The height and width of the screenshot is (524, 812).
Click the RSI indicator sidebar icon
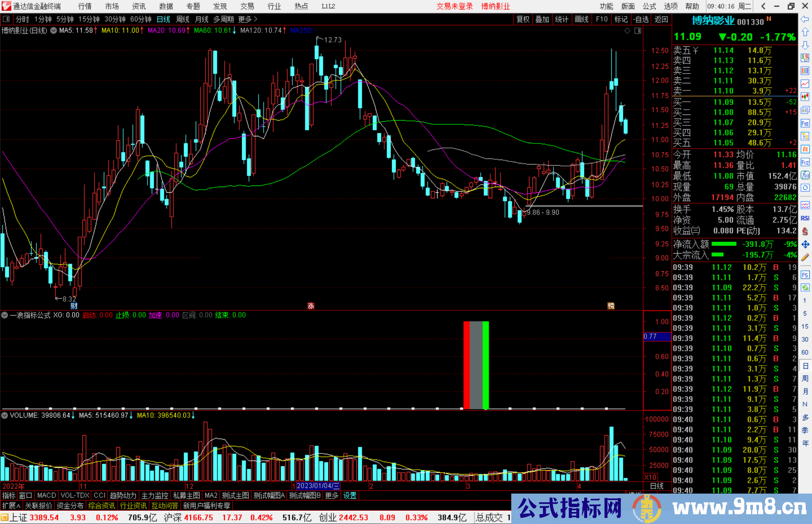(x=805, y=218)
